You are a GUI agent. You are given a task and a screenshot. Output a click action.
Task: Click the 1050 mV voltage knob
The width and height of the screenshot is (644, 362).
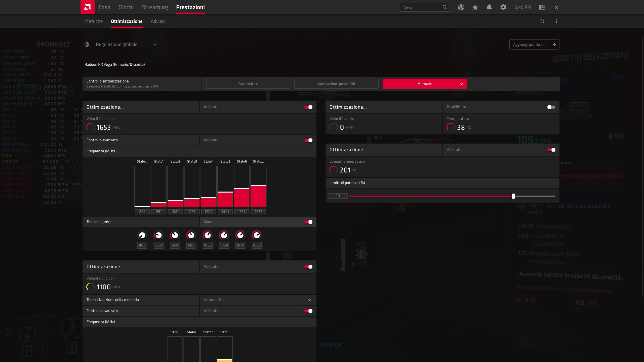pos(208,235)
